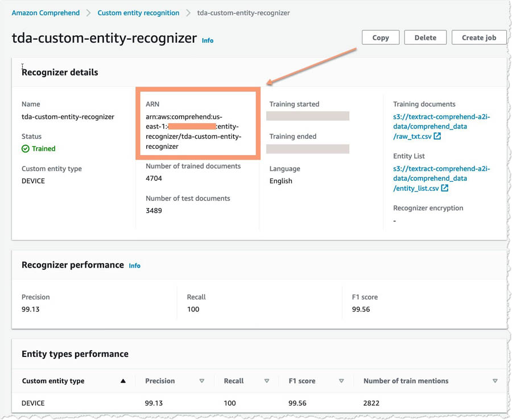Click the 3489 test documents value
Screen dimensions: 512x420
click(x=154, y=211)
